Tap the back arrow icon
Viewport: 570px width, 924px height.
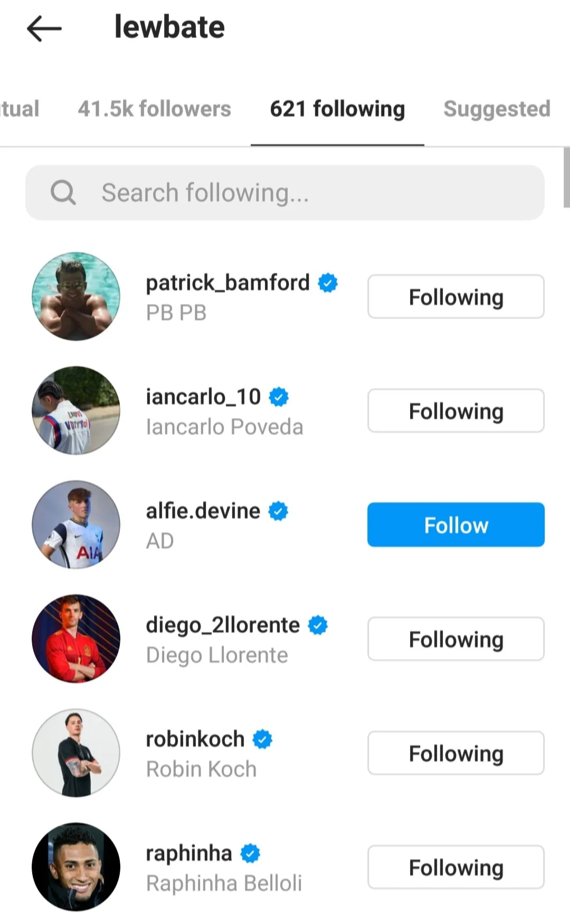44,28
